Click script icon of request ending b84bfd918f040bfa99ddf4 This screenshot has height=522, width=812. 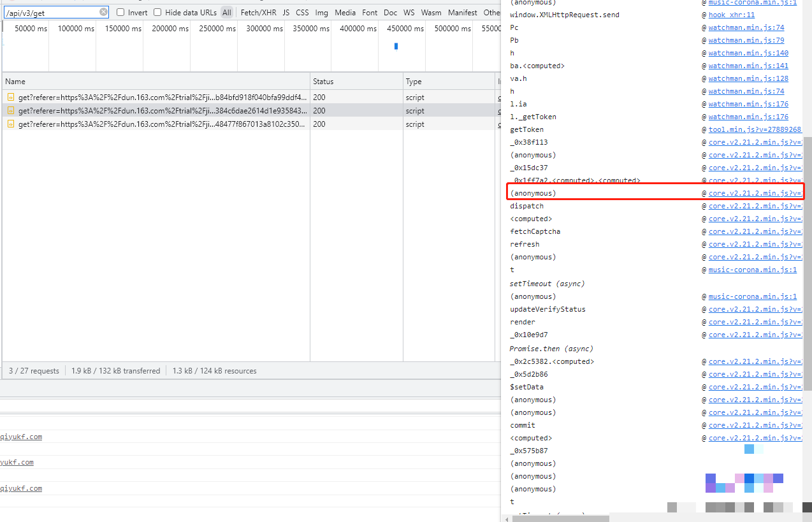tap(11, 98)
